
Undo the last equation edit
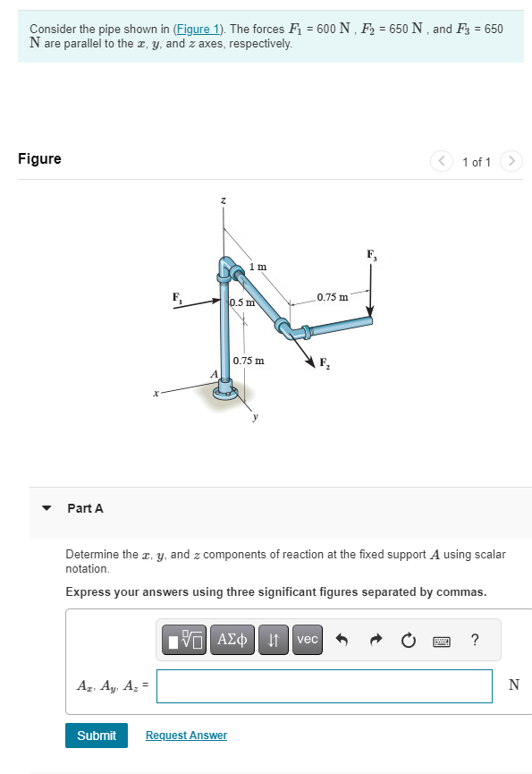[342, 640]
